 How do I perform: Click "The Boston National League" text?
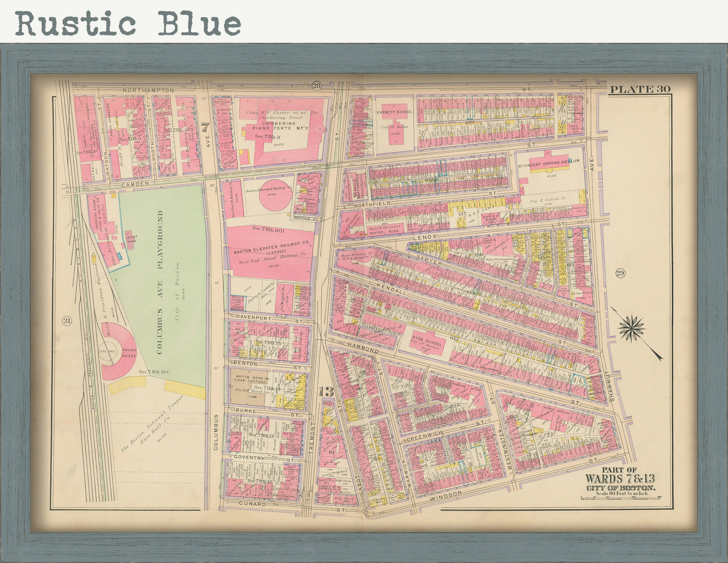click(x=152, y=425)
